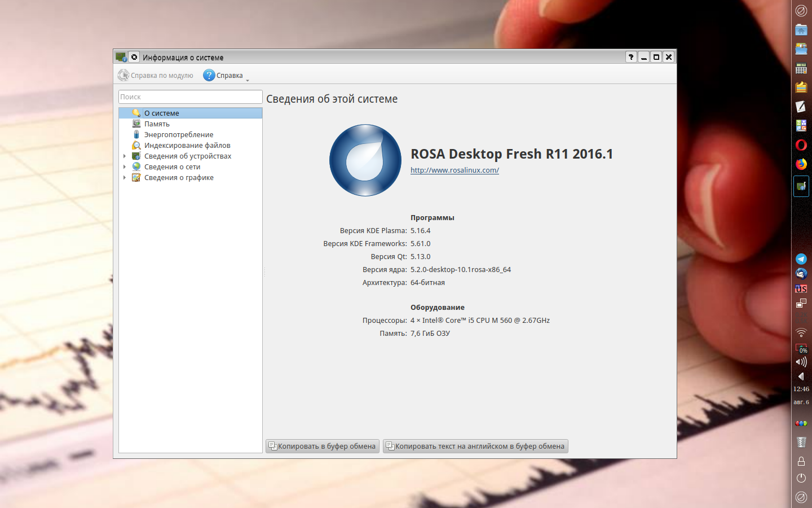The width and height of the screenshot is (812, 508).
Task: Click the lightbulb icon beside О системе
Action: click(136, 113)
